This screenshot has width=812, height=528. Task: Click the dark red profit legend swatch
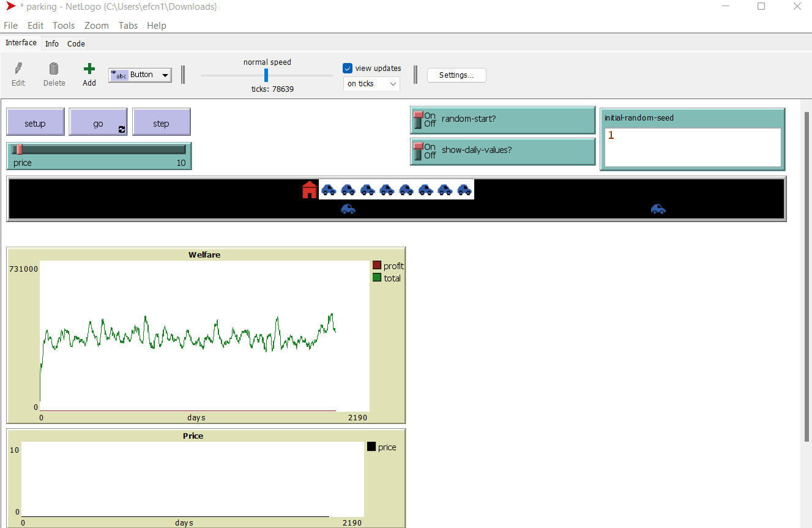[377, 266]
